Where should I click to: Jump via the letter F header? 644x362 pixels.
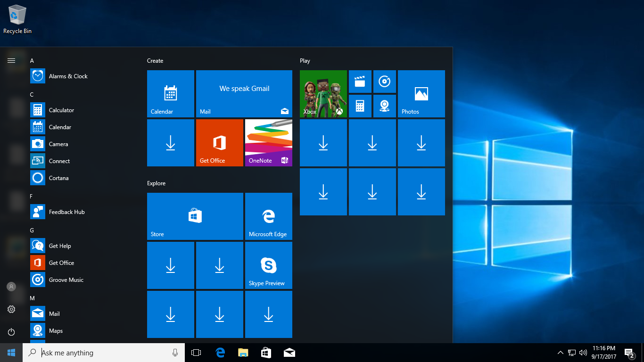[x=32, y=197]
